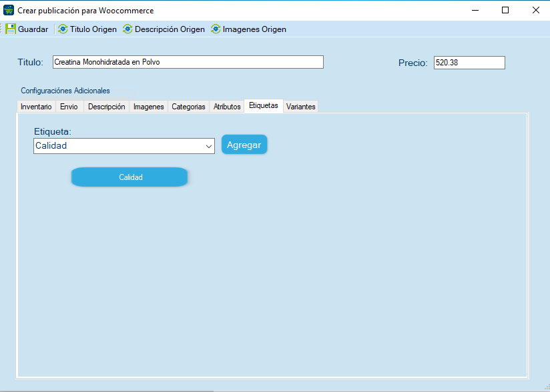Click the Guardar toolbar label
The height and width of the screenshot is (392, 550).
[x=33, y=29]
